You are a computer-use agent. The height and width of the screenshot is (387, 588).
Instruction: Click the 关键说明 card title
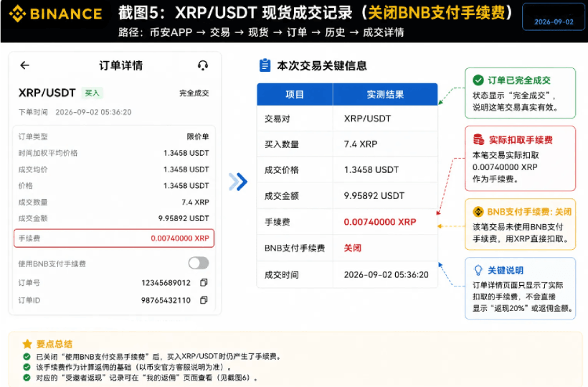[x=505, y=270]
